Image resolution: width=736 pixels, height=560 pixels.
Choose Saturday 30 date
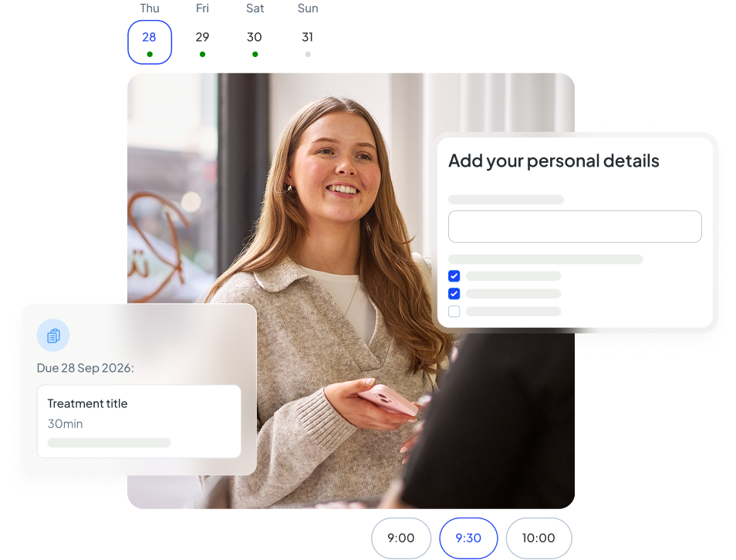click(x=255, y=37)
